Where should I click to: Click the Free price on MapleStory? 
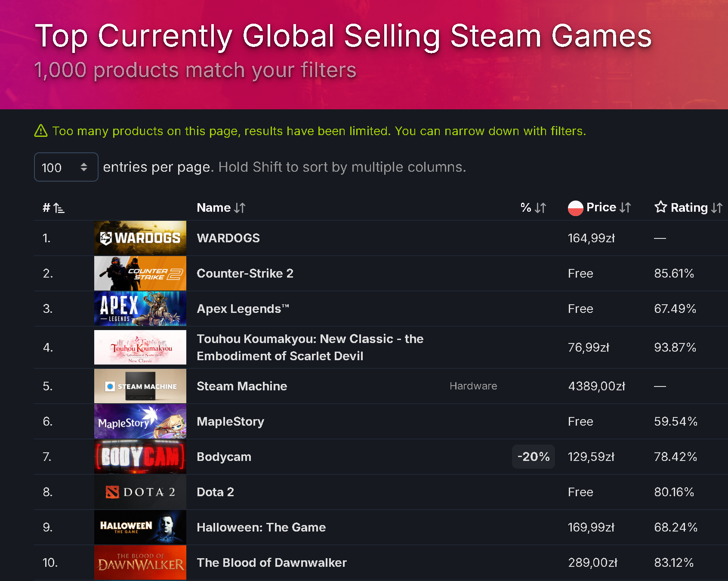tap(580, 421)
